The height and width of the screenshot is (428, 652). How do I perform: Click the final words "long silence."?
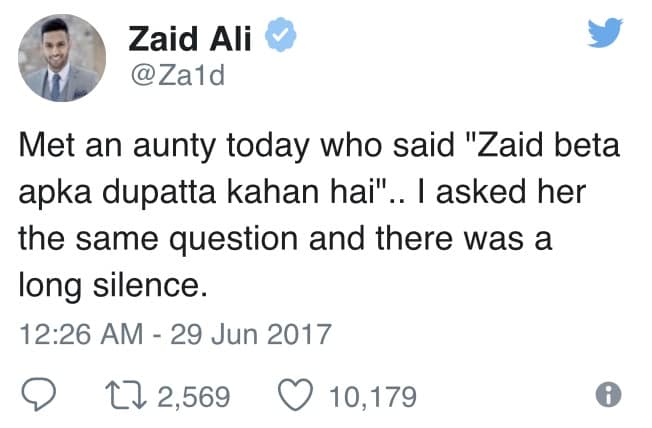click(x=113, y=286)
